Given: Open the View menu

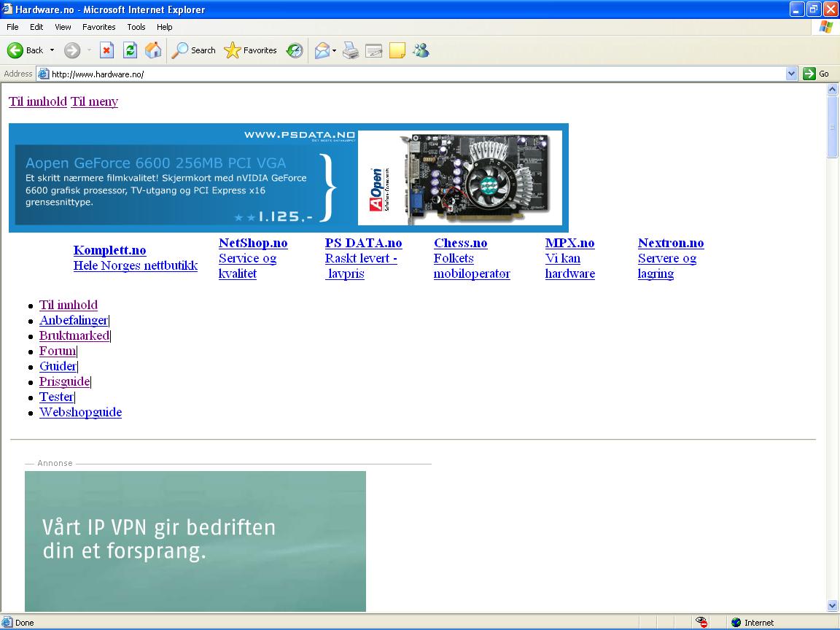Looking at the screenshot, I should (x=63, y=27).
